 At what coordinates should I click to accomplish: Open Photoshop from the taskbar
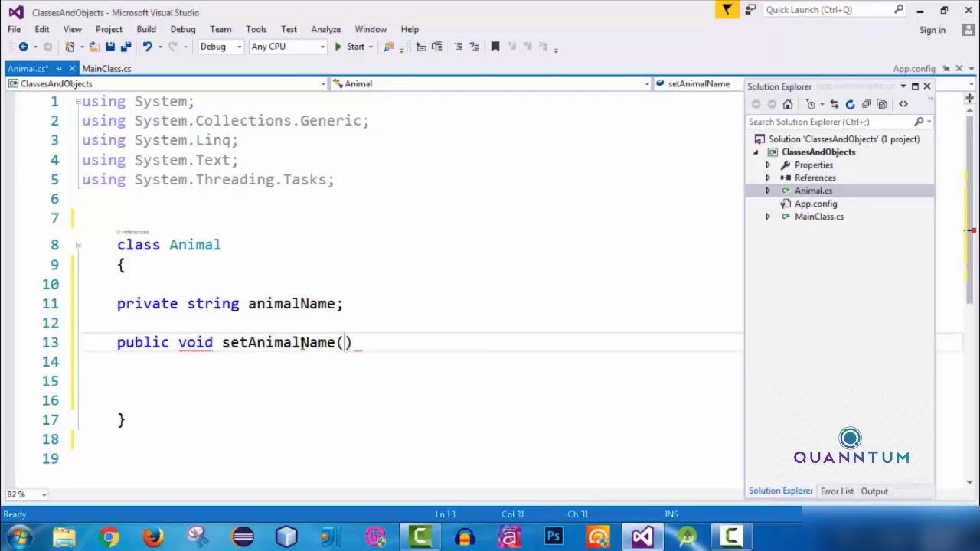554,536
